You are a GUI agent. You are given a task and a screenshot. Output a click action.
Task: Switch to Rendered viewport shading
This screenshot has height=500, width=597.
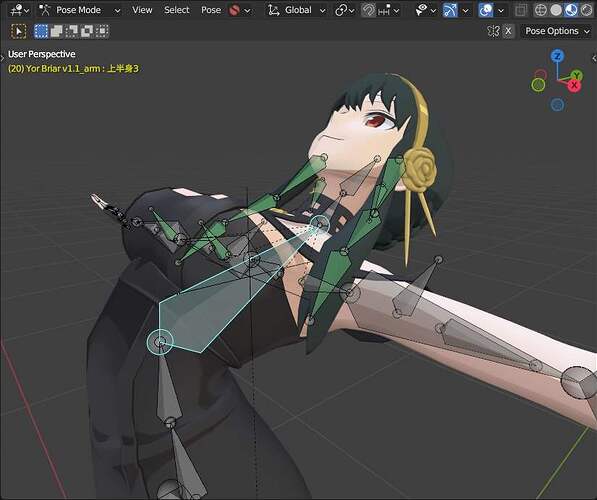pyautogui.click(x=587, y=10)
